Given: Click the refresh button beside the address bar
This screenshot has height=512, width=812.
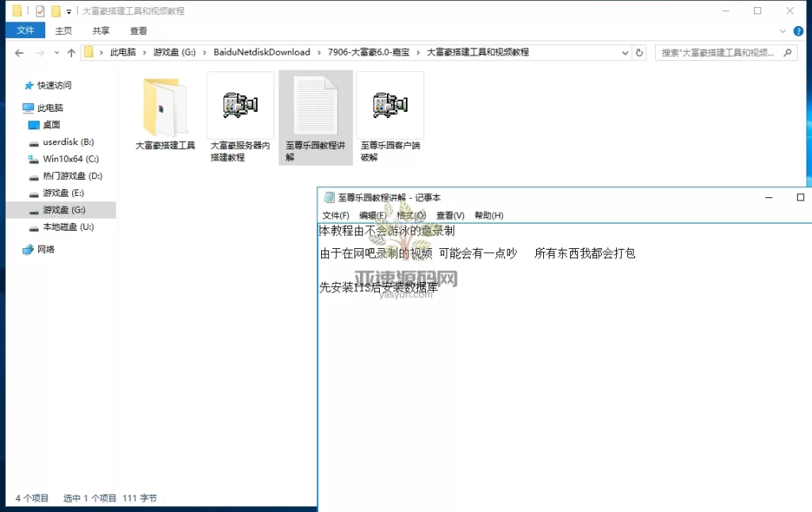Looking at the screenshot, I should (640, 52).
